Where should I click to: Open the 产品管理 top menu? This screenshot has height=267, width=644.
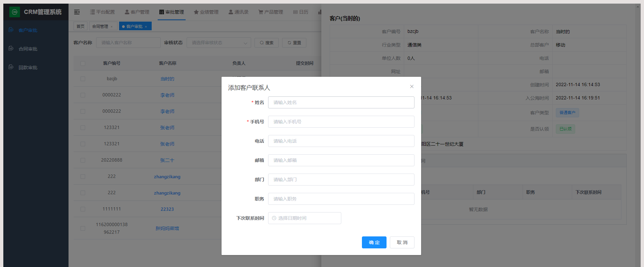tap(270, 12)
